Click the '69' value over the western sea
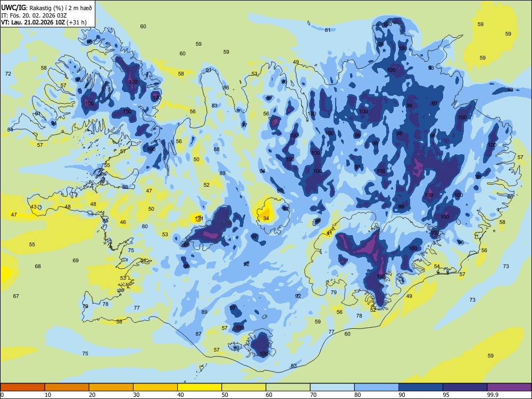Viewport: 532px width, 399px height. tap(76, 260)
